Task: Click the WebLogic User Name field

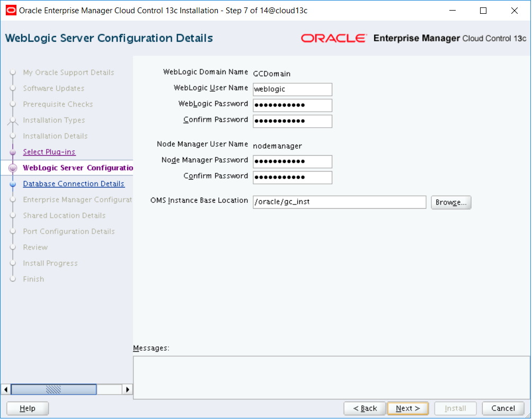Action: coord(292,89)
